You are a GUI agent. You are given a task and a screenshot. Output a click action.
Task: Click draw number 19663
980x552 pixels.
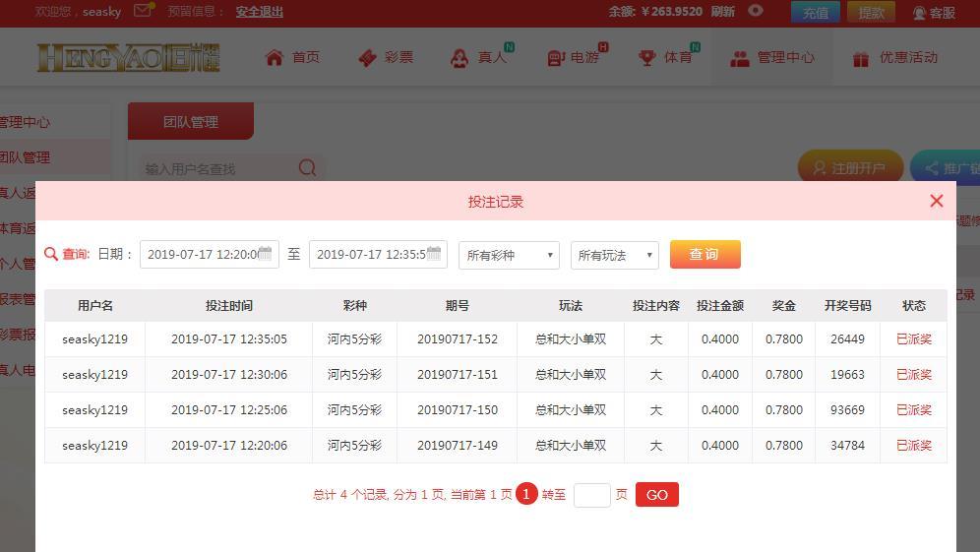(847, 375)
